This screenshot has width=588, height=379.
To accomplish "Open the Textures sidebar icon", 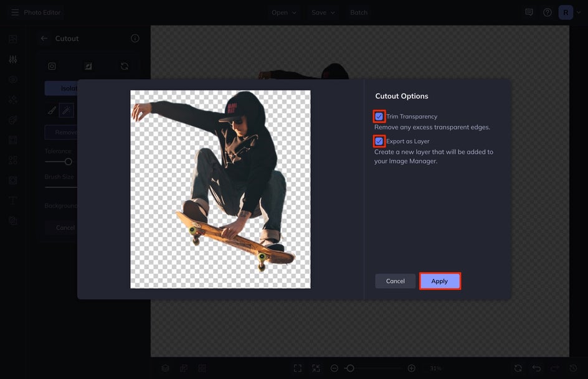I will coord(13,180).
